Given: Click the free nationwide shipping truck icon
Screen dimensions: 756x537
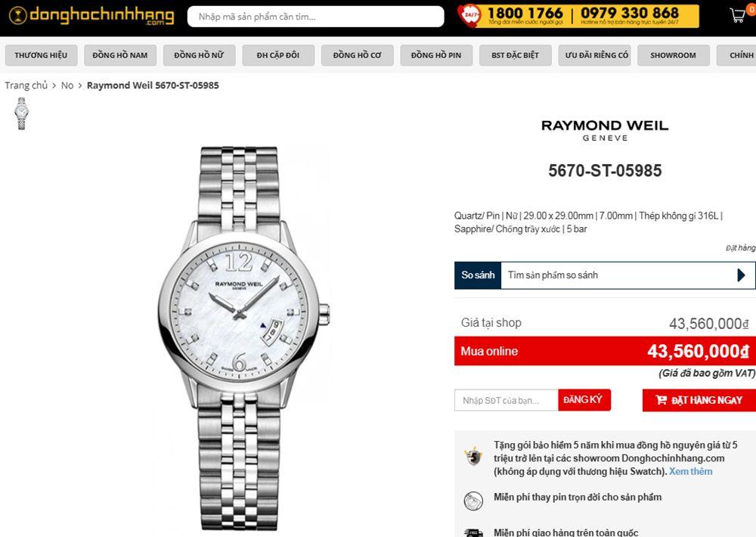Looking at the screenshot, I should (473, 532).
